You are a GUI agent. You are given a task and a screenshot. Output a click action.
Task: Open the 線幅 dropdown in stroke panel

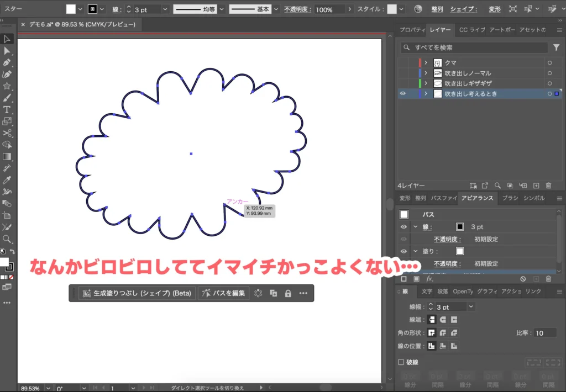point(471,306)
